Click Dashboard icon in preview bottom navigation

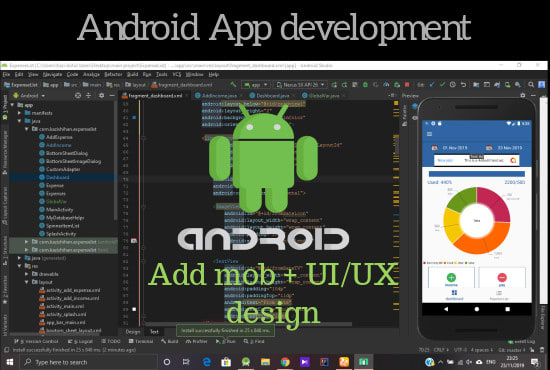tap(454, 293)
